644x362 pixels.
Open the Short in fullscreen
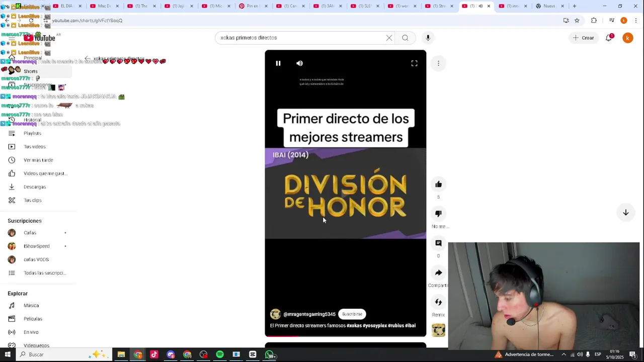point(414,63)
